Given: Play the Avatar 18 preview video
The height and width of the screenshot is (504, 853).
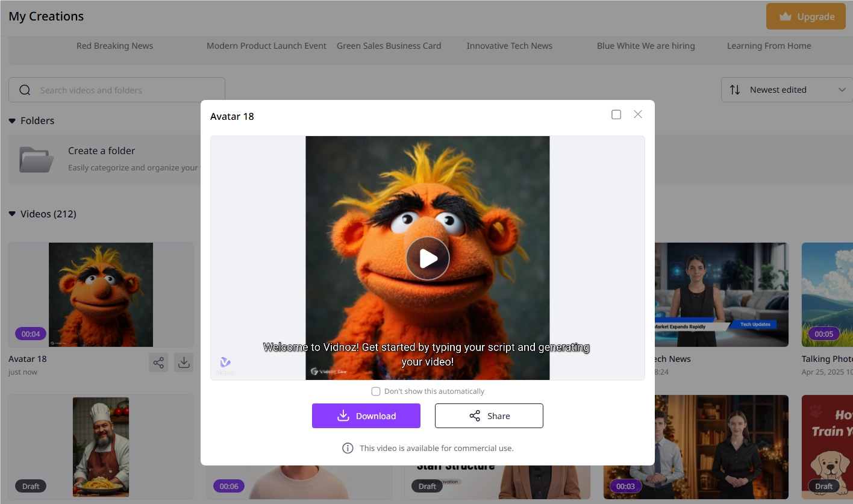Looking at the screenshot, I should (x=428, y=258).
